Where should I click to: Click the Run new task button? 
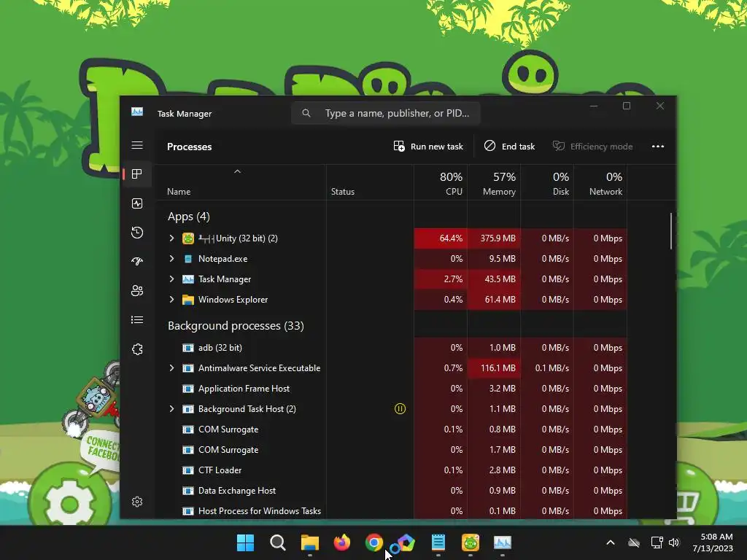(428, 146)
